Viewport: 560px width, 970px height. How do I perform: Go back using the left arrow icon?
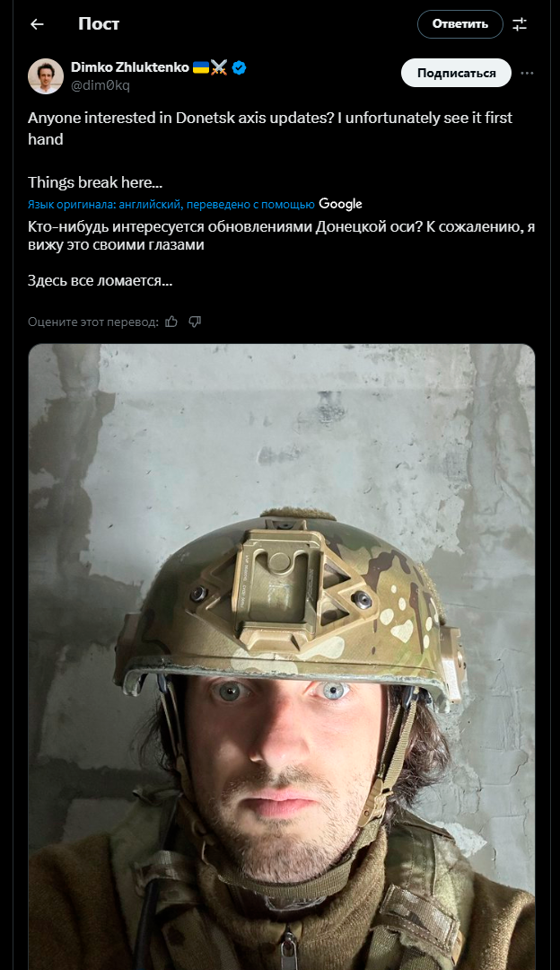(37, 24)
